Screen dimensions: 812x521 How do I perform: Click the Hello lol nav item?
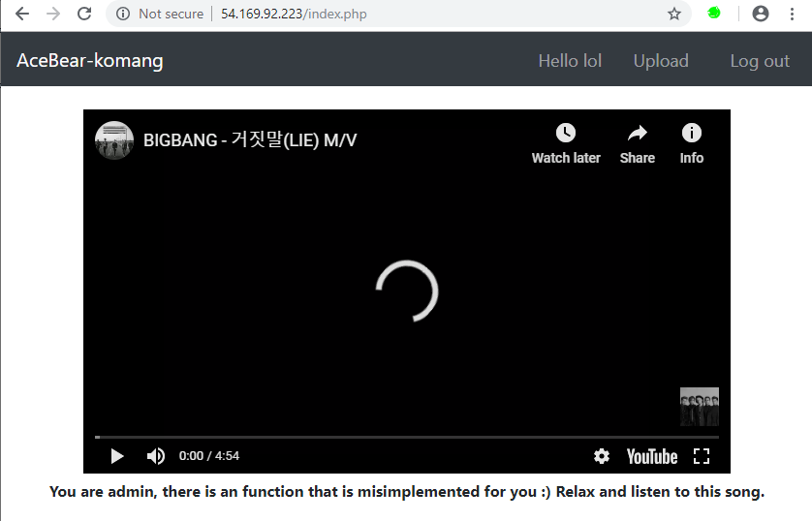(570, 61)
